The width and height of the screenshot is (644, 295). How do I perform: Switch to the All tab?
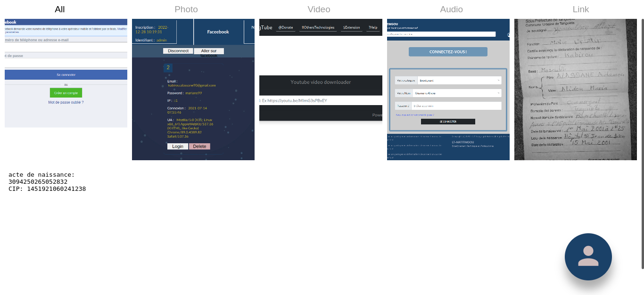tap(60, 9)
